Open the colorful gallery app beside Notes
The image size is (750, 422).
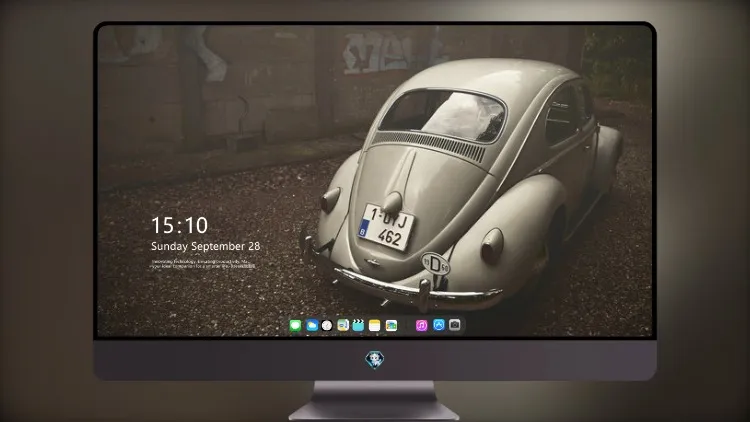coord(391,326)
